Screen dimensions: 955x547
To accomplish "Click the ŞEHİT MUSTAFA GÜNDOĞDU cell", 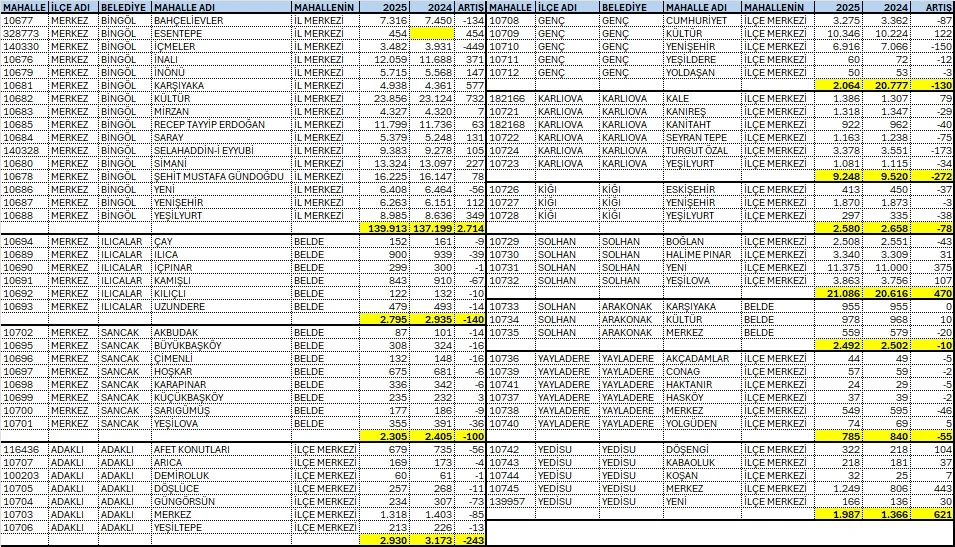I will pyautogui.click(x=220, y=176).
